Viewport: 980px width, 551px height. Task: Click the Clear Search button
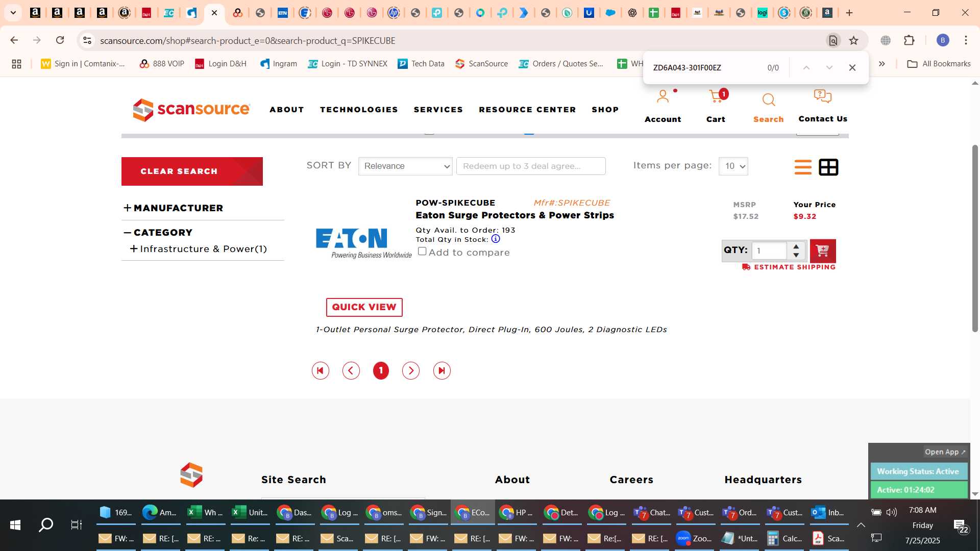point(192,171)
